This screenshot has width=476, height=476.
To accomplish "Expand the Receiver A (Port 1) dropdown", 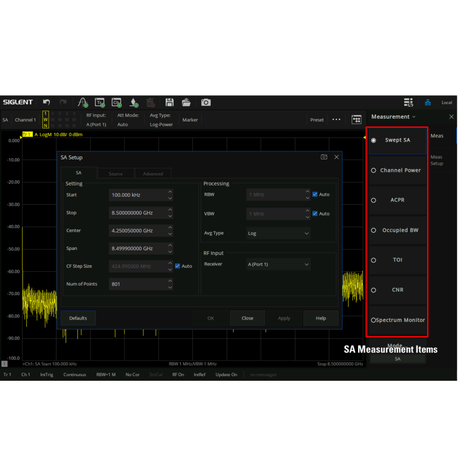I will coord(278,264).
